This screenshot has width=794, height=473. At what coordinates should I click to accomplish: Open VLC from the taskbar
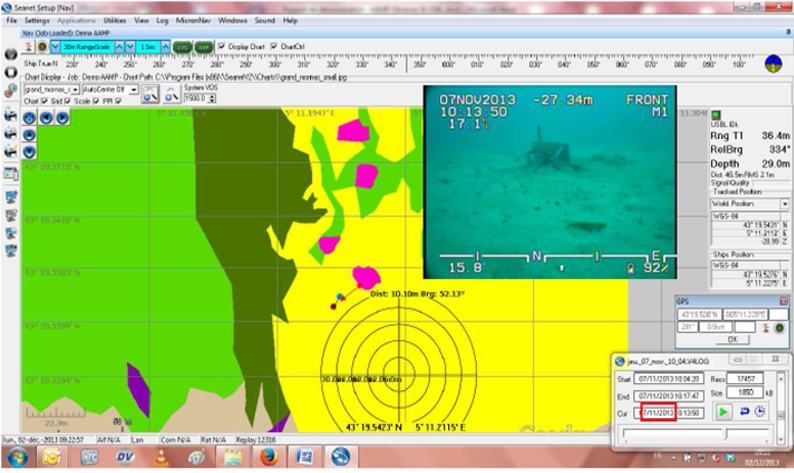pyautogui.click(x=161, y=458)
